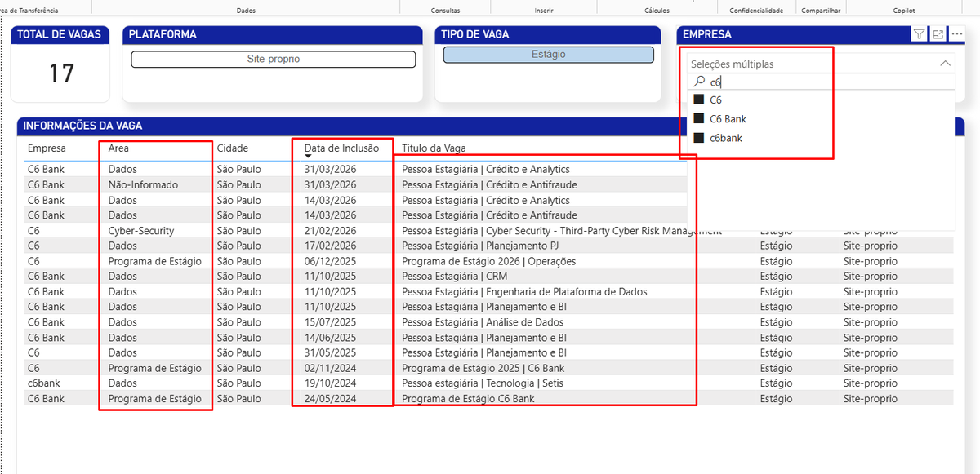Click Site-proprio cell in the 24/05/2024 row

coord(870,399)
